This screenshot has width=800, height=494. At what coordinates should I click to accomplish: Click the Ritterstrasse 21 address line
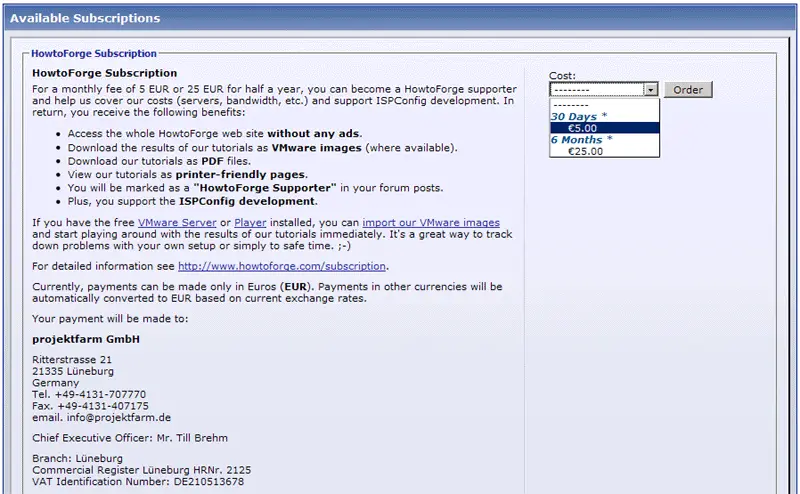click(72, 360)
